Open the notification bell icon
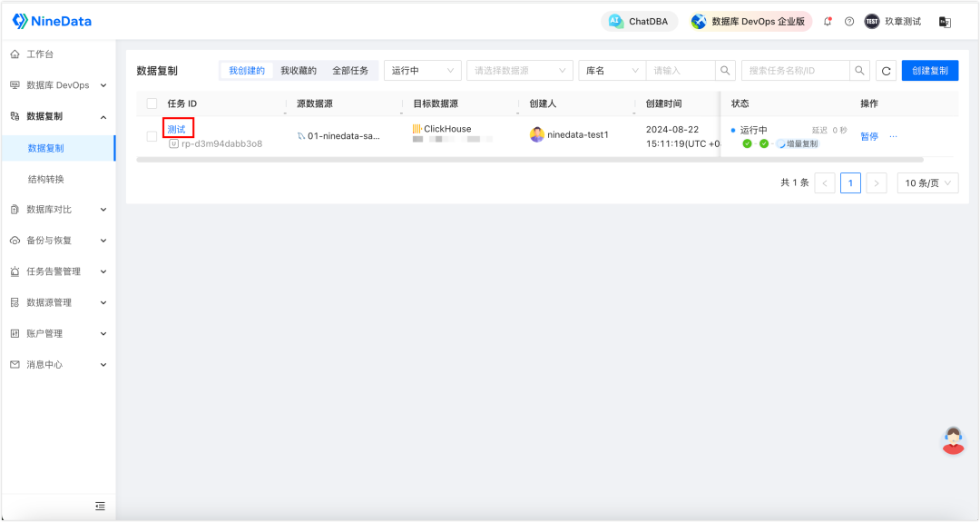 click(x=828, y=21)
